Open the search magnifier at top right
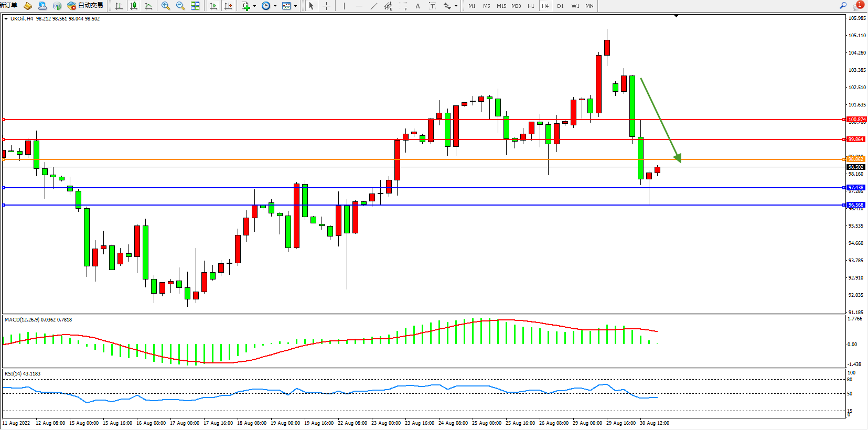Viewport: 868px width, 430px height. pos(843,6)
